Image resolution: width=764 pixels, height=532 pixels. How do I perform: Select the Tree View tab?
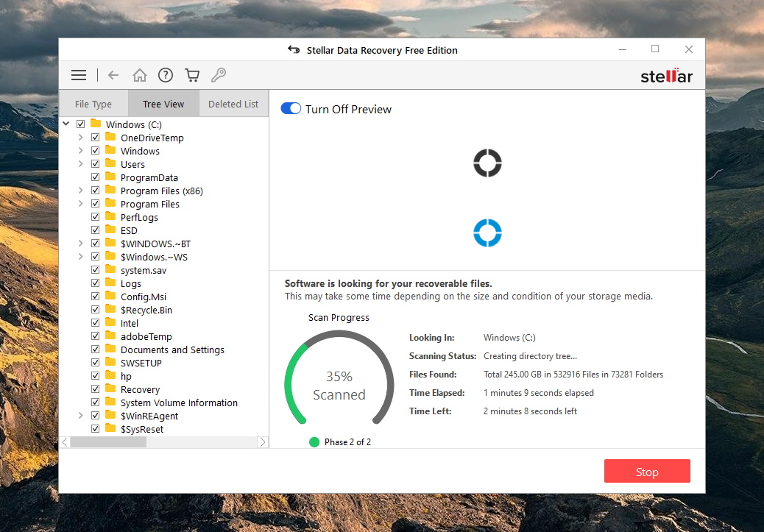163,104
